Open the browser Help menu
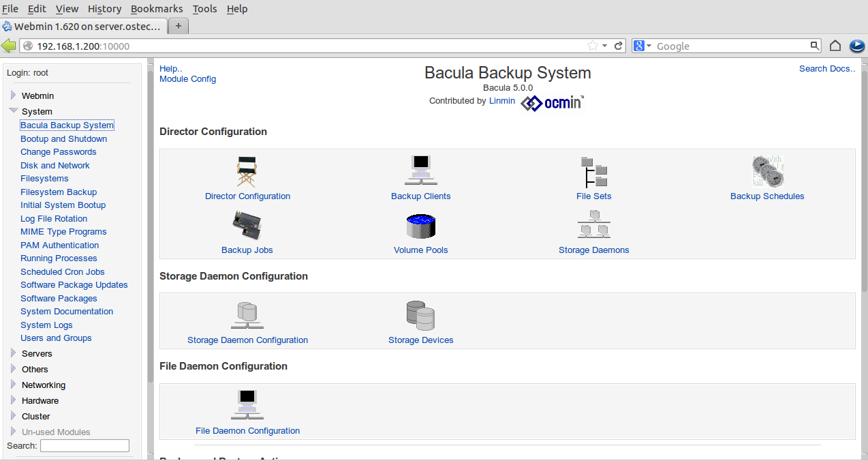Screen dimensions: 868x461 click(x=237, y=9)
